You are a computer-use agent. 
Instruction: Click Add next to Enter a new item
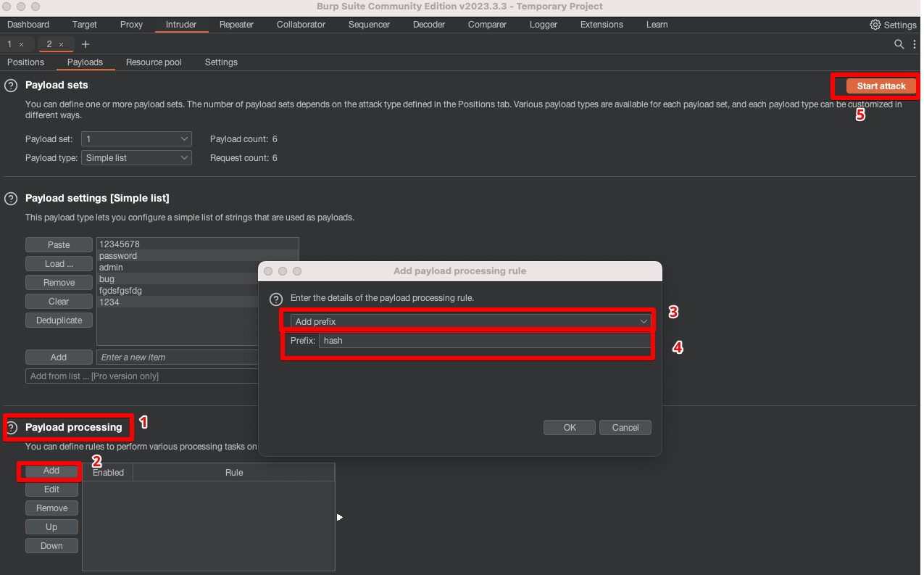(x=59, y=357)
